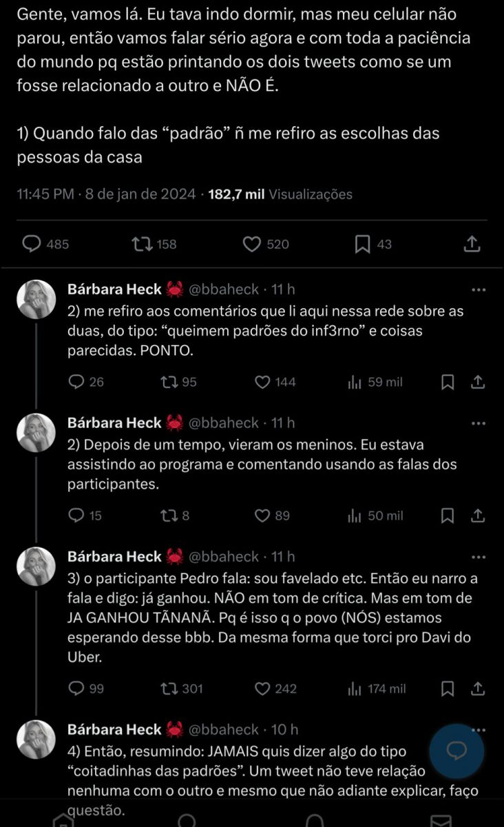Toggle like on the 'queimem padrões' reply
The width and height of the screenshot is (504, 827).
point(262,382)
